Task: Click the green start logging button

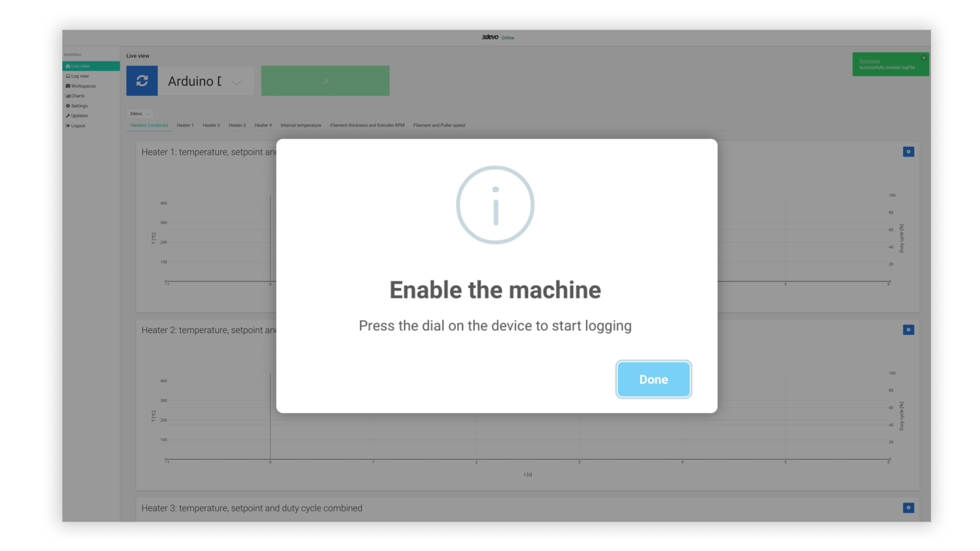Action: 325,80
